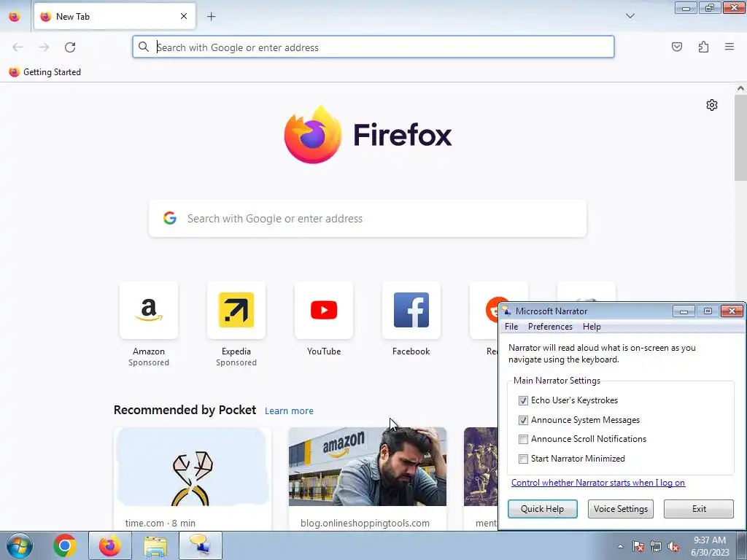Image resolution: width=747 pixels, height=560 pixels.
Task: Open the time.com Pocket story thumbnail
Action: click(193, 467)
